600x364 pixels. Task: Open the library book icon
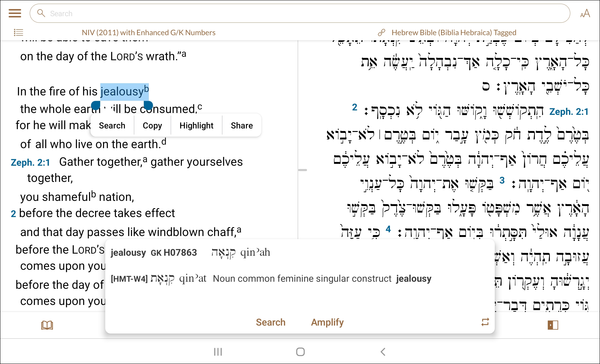click(x=47, y=325)
